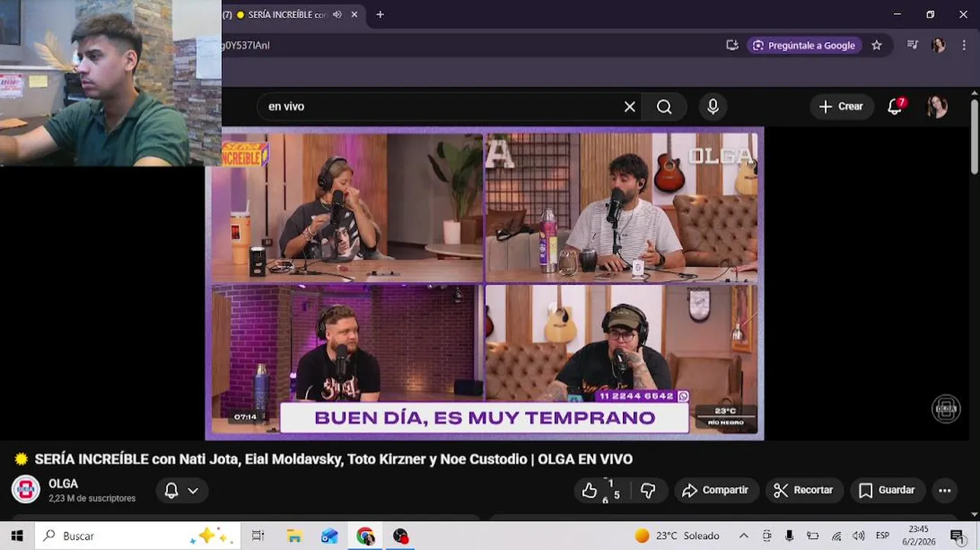Open the Windows notification center
Viewport: 980px width, 550px height.
[x=956, y=535]
